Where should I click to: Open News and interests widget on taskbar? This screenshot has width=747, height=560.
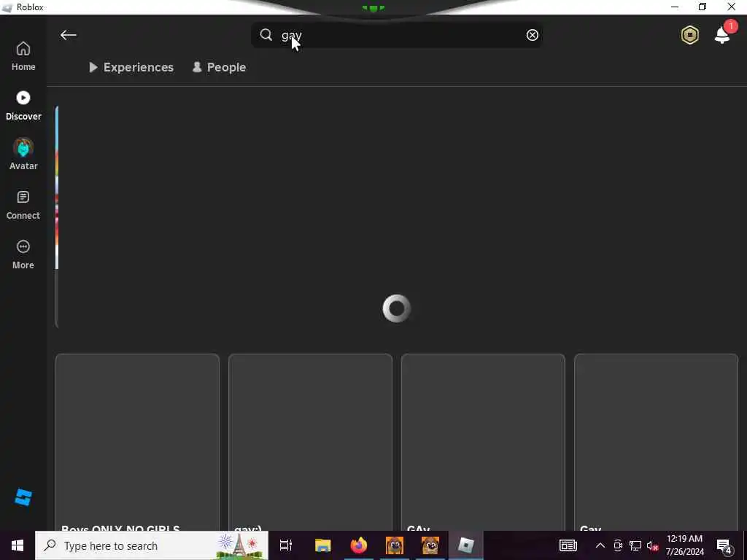click(x=568, y=545)
